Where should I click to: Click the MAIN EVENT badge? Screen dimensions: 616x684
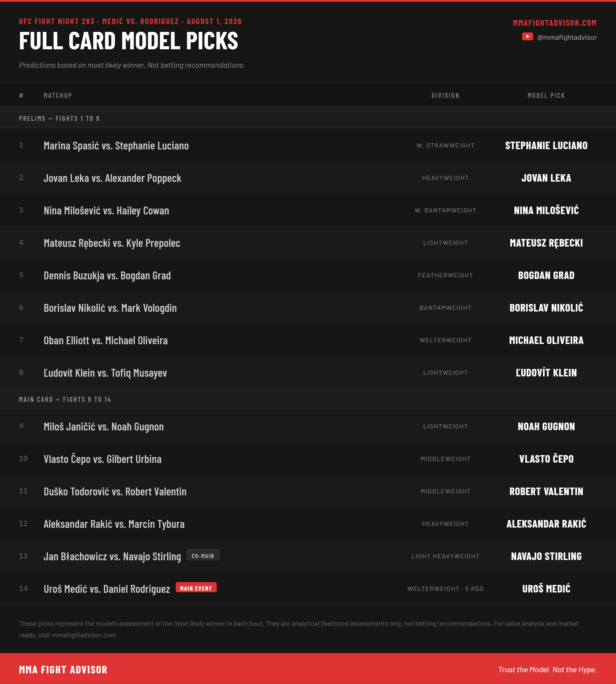click(x=196, y=588)
